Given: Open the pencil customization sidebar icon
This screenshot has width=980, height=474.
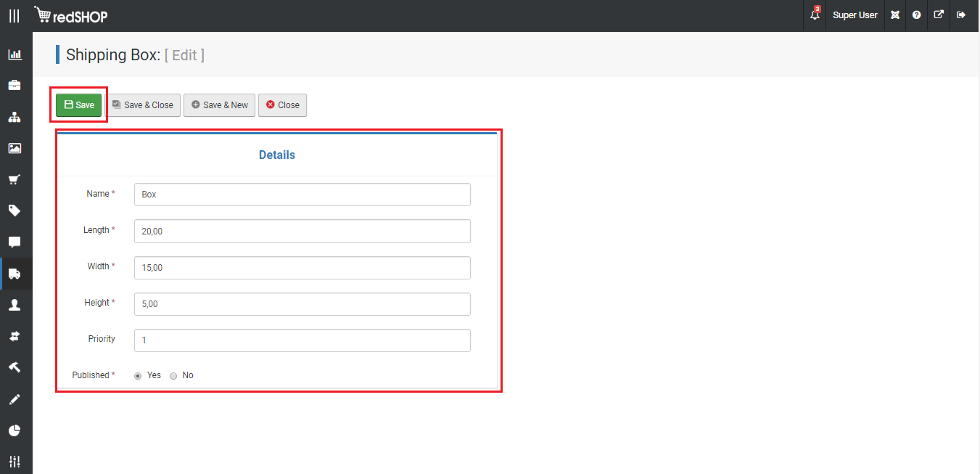Looking at the screenshot, I should coord(15,399).
